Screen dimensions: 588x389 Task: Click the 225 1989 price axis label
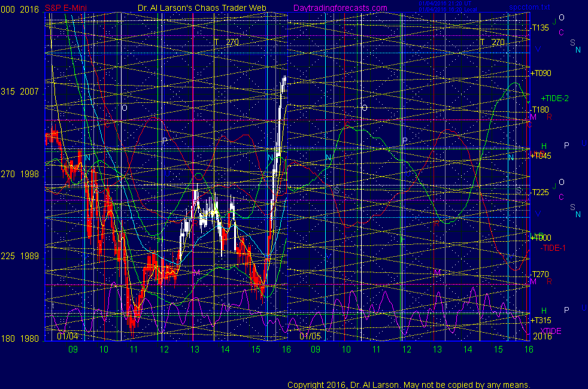pos(22,256)
